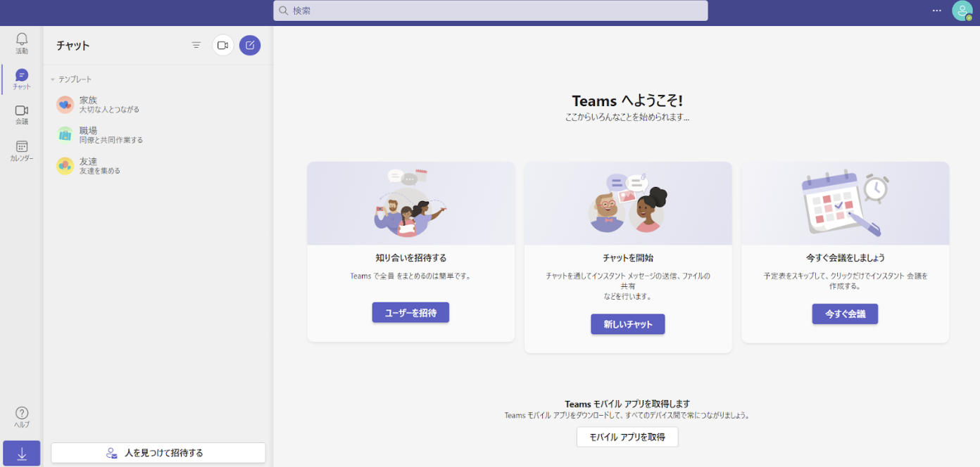Click the チャットを開始 card title
This screenshot has width=980, height=467.
(x=628, y=257)
